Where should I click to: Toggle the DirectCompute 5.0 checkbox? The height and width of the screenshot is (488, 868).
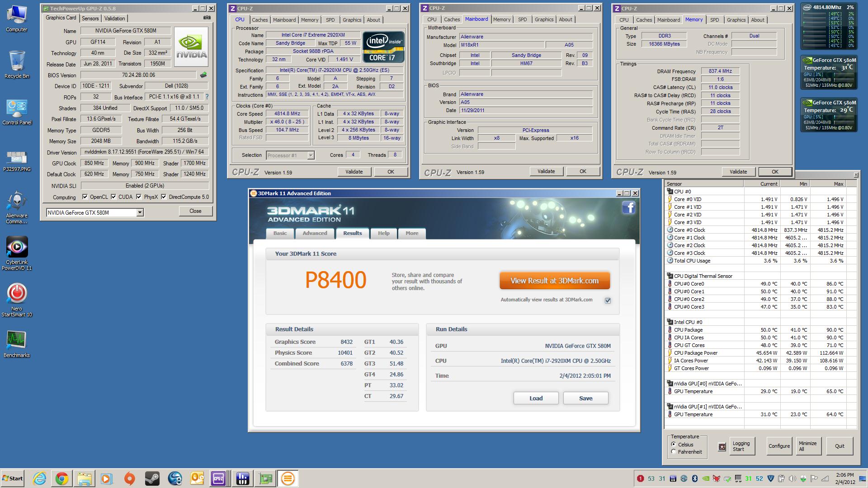tap(164, 197)
